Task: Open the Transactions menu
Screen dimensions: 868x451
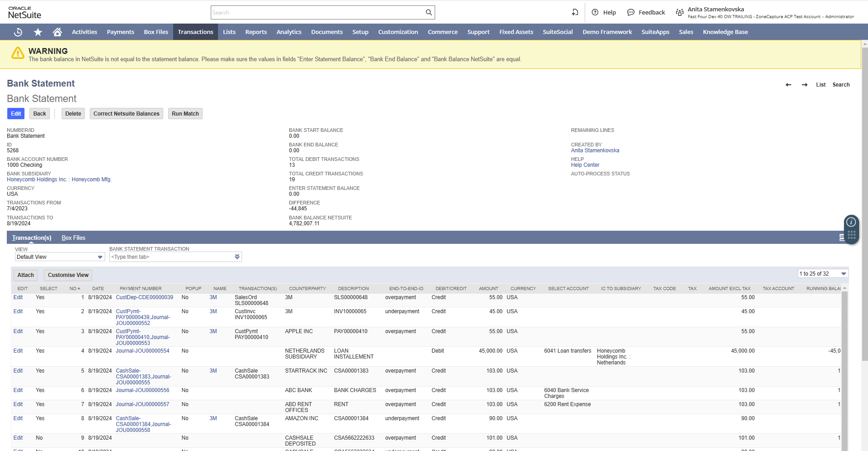Action: (195, 32)
